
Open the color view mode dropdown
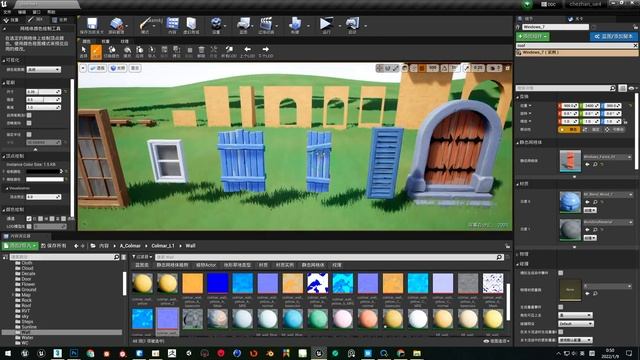(44, 70)
